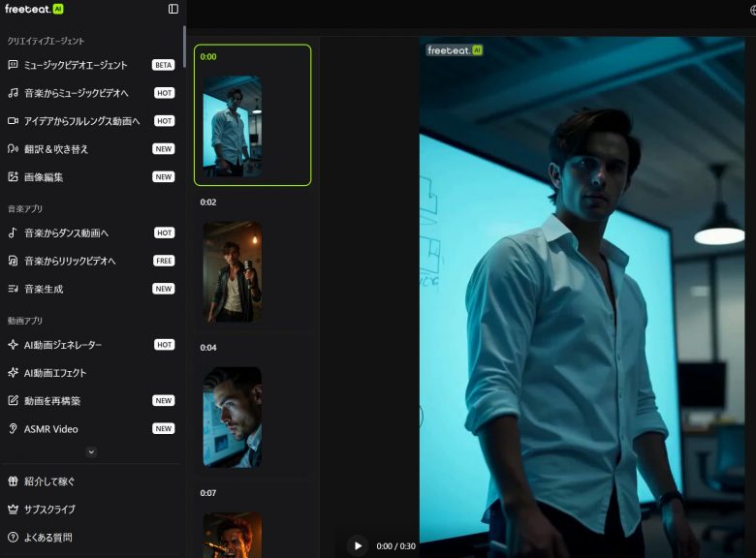Click the 0:02 scene timestamp

pos(208,202)
